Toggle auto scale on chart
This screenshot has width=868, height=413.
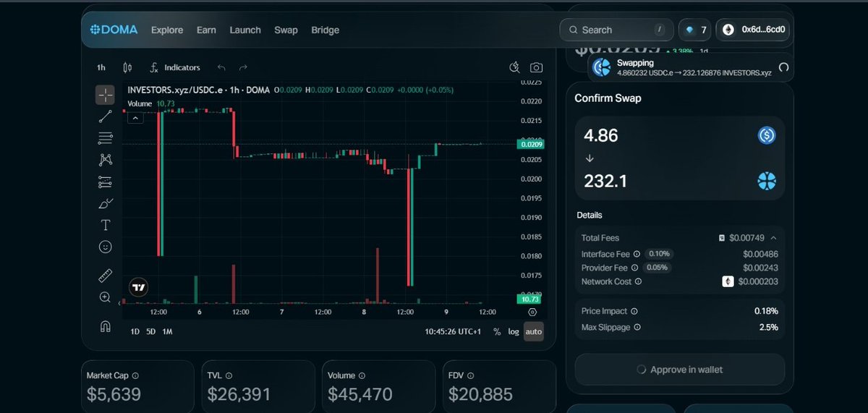pos(533,331)
